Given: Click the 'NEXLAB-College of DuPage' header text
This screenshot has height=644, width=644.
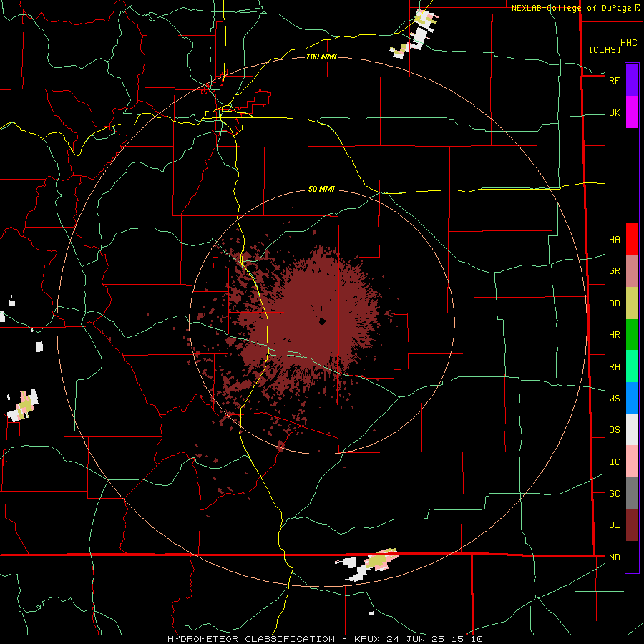Looking at the screenshot, I should [571, 8].
